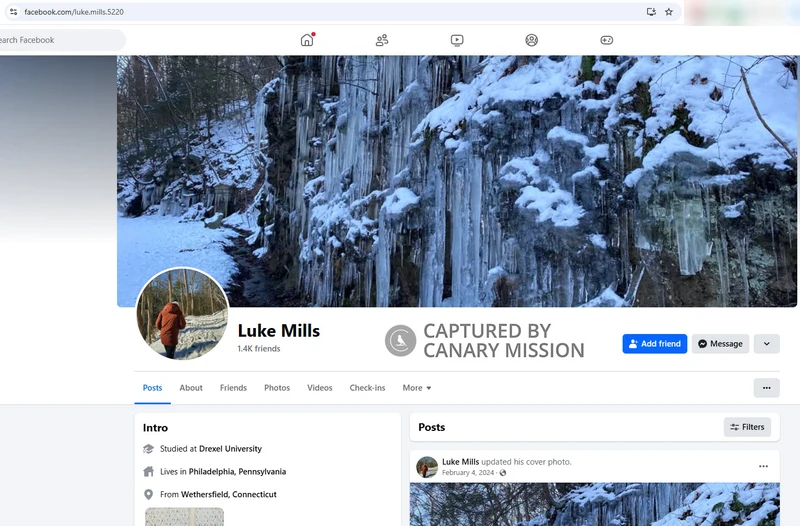Open the Filters button in Posts
This screenshot has height=526, width=800.
747,427
